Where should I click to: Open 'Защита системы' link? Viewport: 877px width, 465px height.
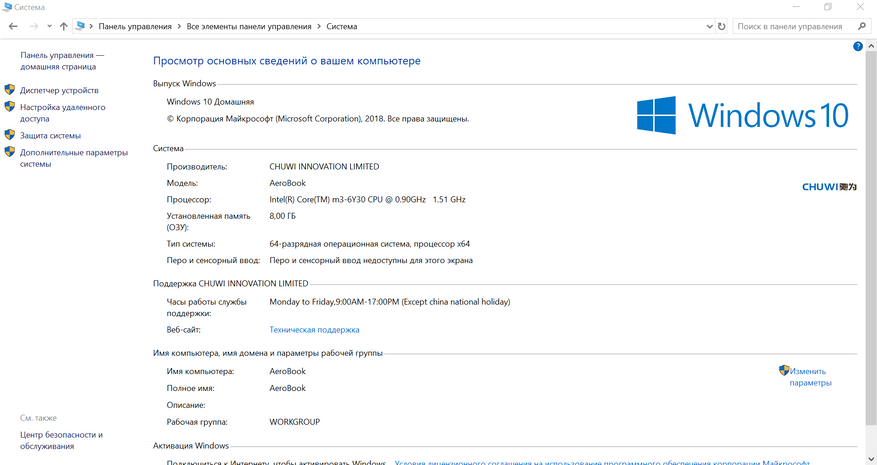coord(50,135)
